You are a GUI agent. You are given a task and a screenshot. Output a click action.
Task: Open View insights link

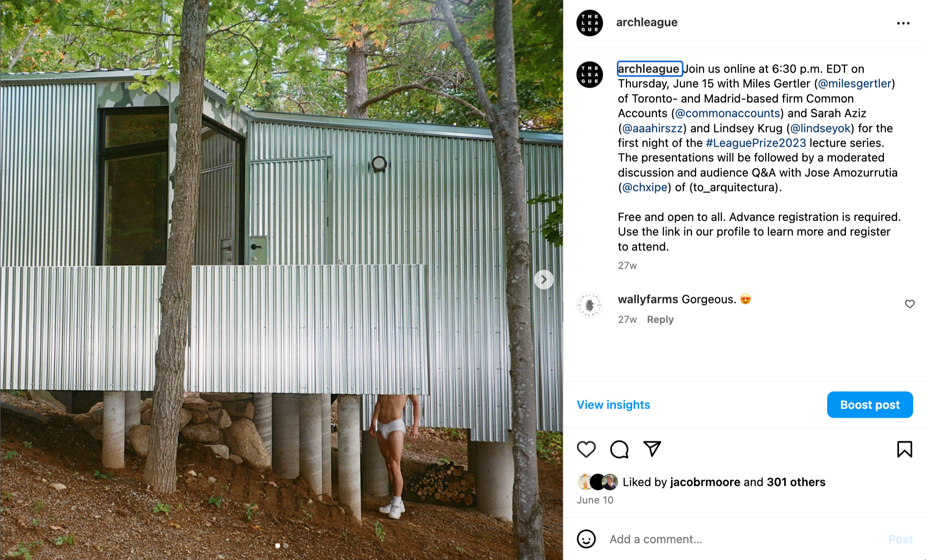point(613,405)
